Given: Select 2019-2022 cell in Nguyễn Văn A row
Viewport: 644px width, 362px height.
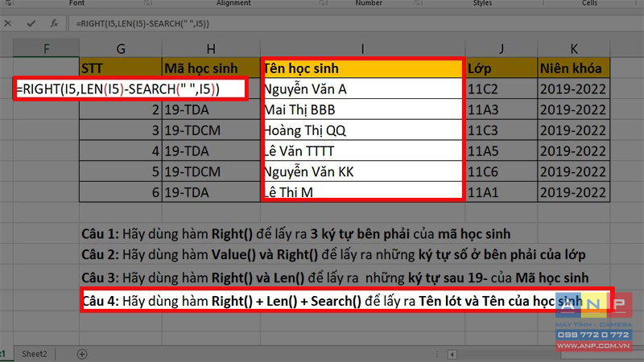Looking at the screenshot, I should point(574,88).
